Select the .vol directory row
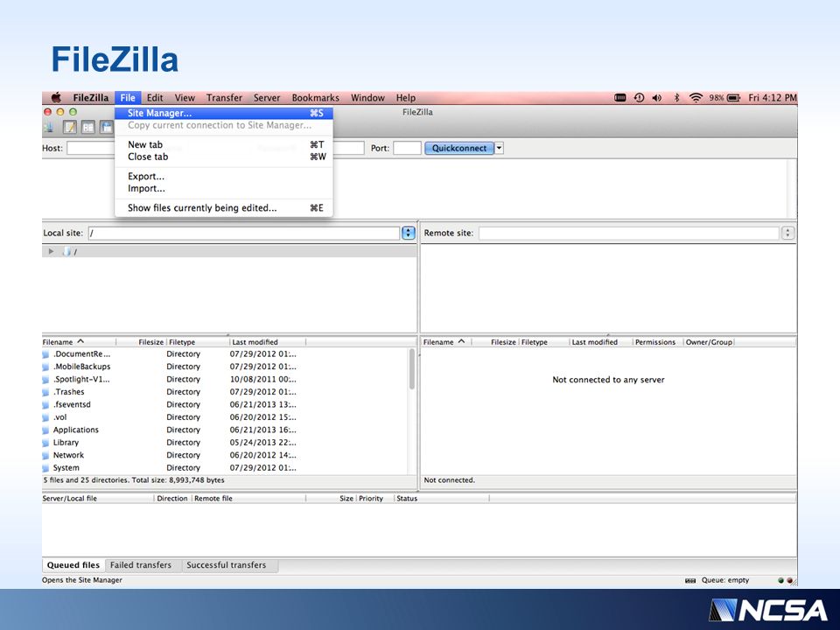Image resolution: width=840 pixels, height=630 pixels. [225, 417]
